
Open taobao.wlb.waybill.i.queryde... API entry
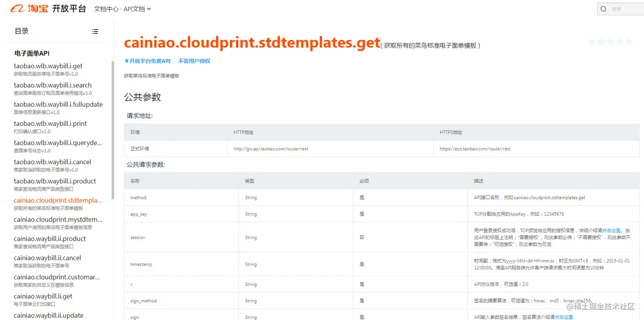pyautogui.click(x=58, y=143)
